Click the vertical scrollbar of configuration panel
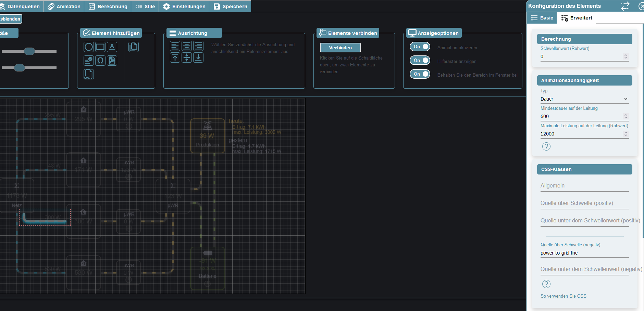The height and width of the screenshot is (311, 644). click(643, 130)
